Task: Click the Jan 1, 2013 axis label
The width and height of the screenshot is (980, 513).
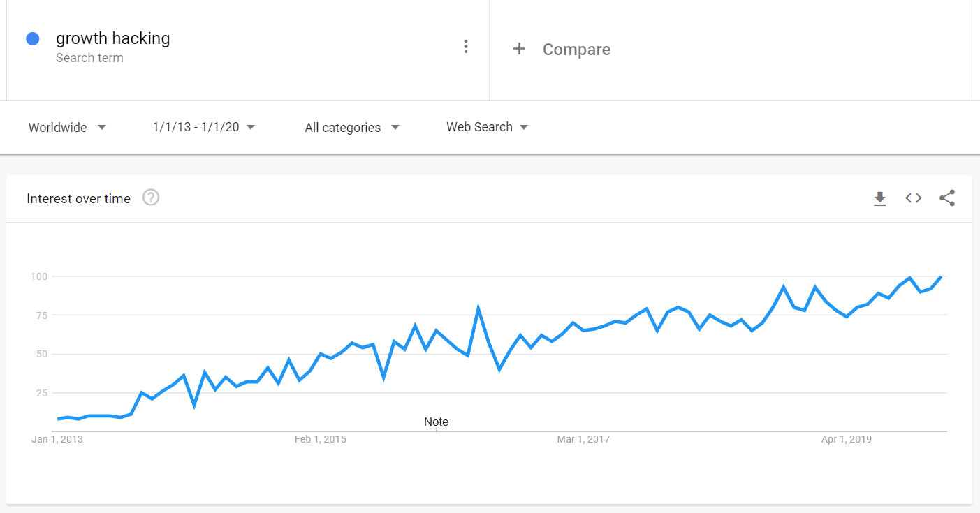Action: point(57,439)
